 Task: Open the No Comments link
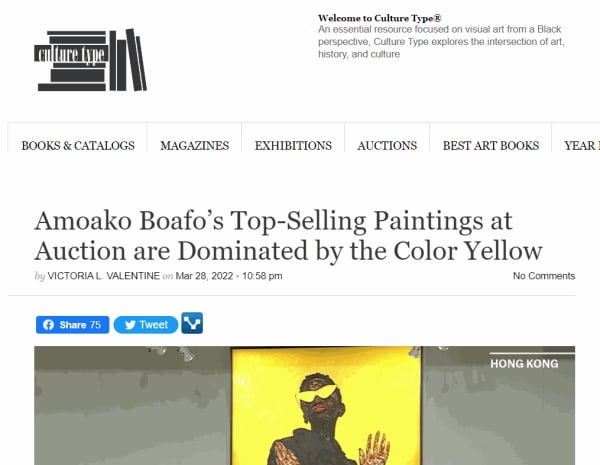click(x=544, y=276)
